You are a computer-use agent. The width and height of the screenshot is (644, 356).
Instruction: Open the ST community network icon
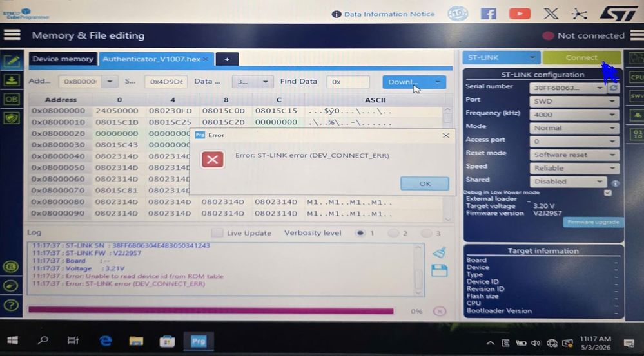(579, 14)
